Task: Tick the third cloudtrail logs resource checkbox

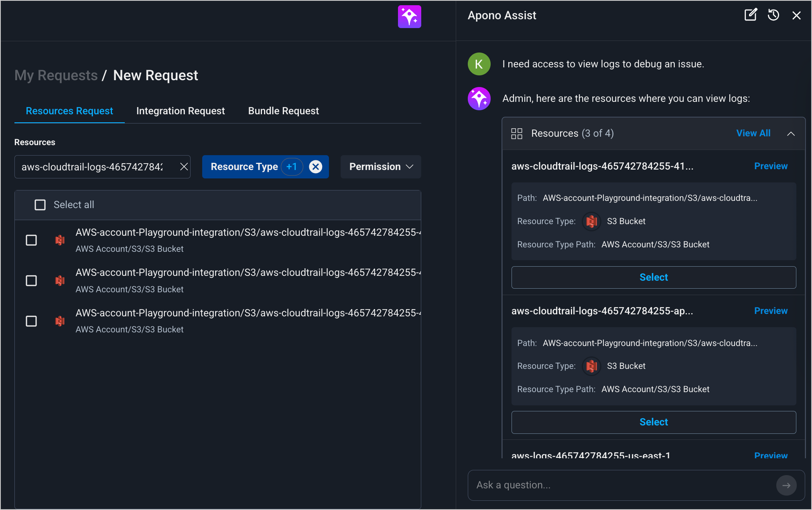Action: (31, 321)
